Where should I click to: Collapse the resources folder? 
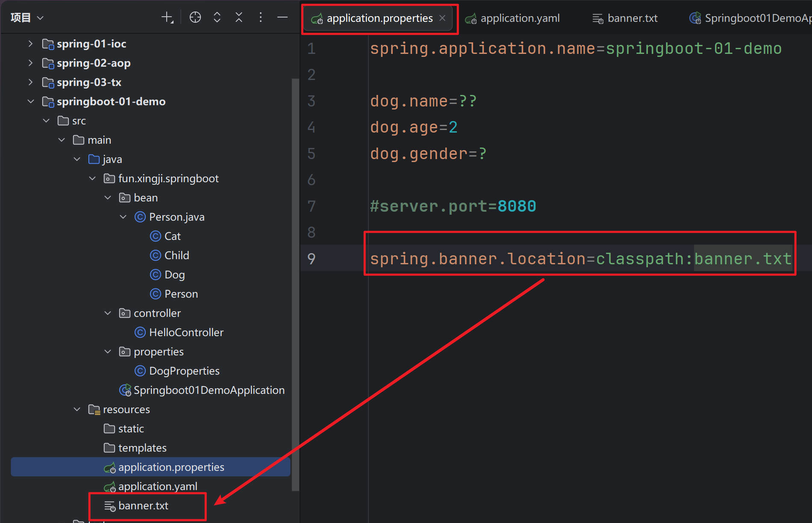pos(77,409)
